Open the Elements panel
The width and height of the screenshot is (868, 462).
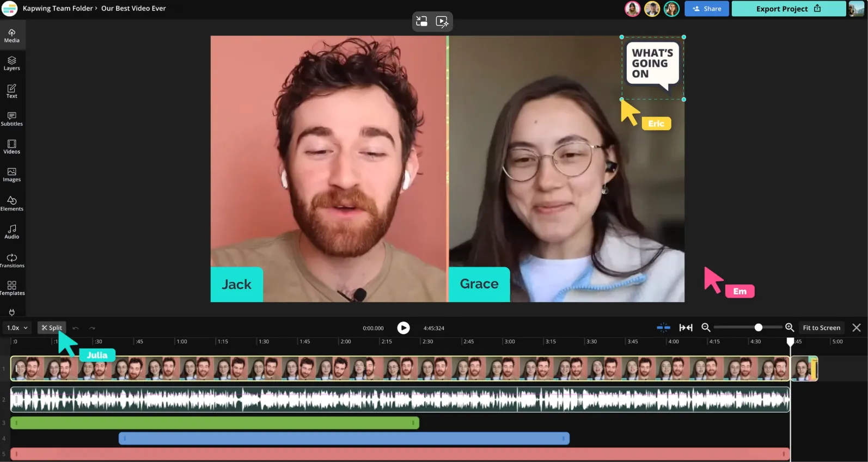(x=12, y=204)
